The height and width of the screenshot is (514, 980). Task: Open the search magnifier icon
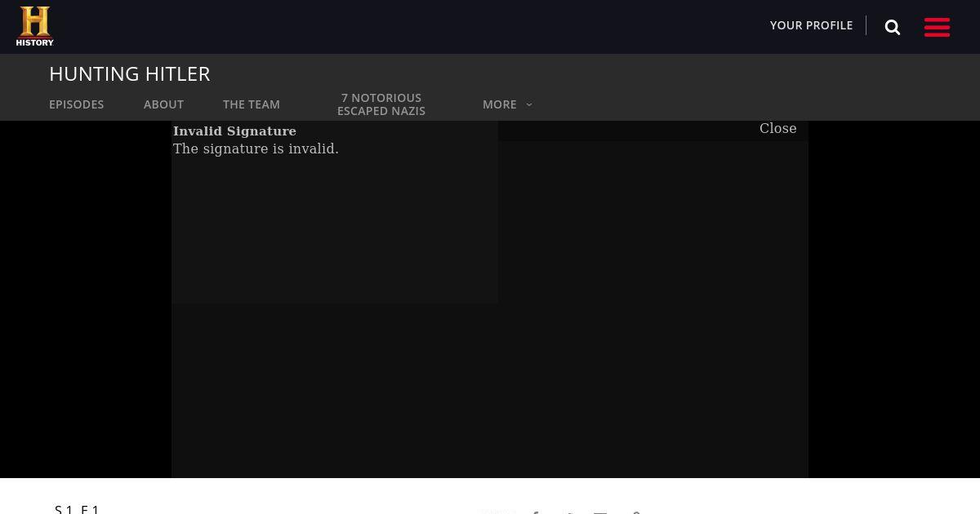893,28
